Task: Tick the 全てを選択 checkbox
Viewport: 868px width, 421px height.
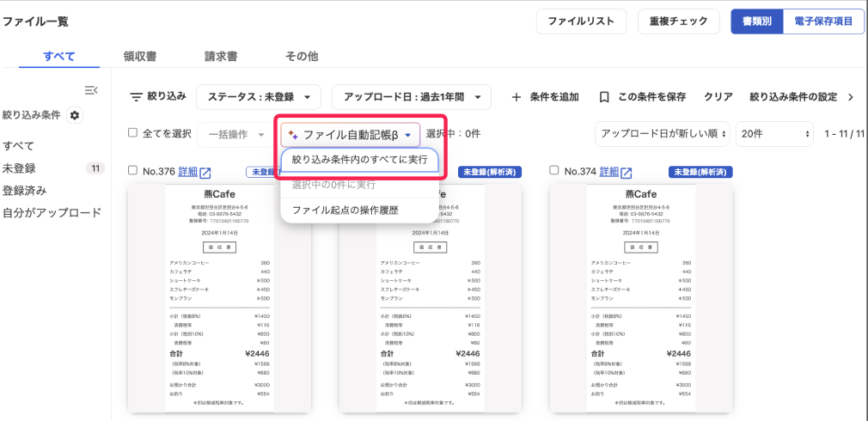Action: pyautogui.click(x=132, y=133)
